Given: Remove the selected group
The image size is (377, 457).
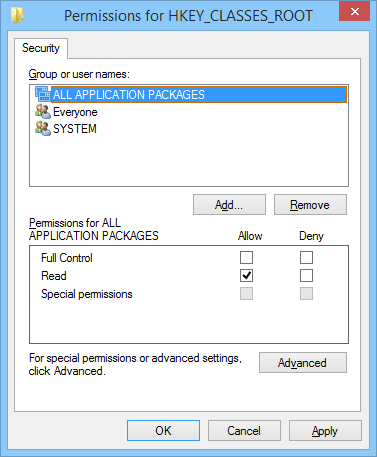Looking at the screenshot, I should pyautogui.click(x=310, y=205).
